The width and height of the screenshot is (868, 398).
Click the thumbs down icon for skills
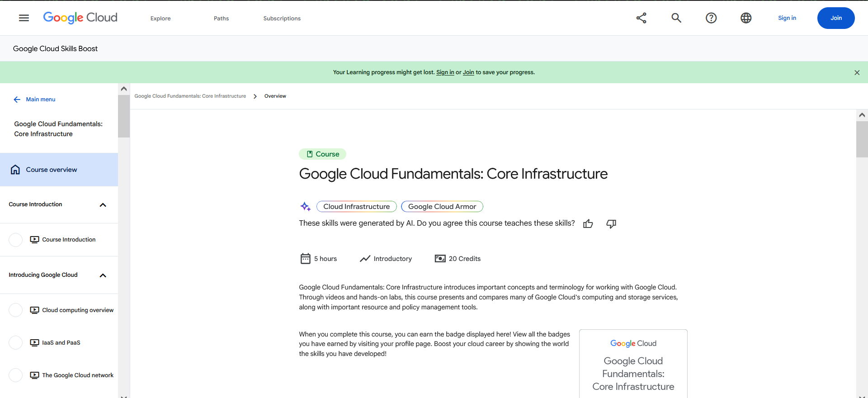[x=611, y=223]
